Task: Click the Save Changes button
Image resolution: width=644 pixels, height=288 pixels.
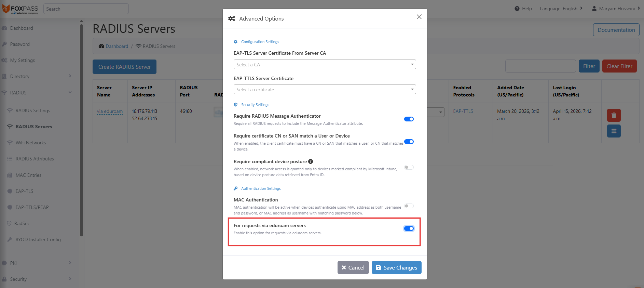Action: click(x=396, y=267)
